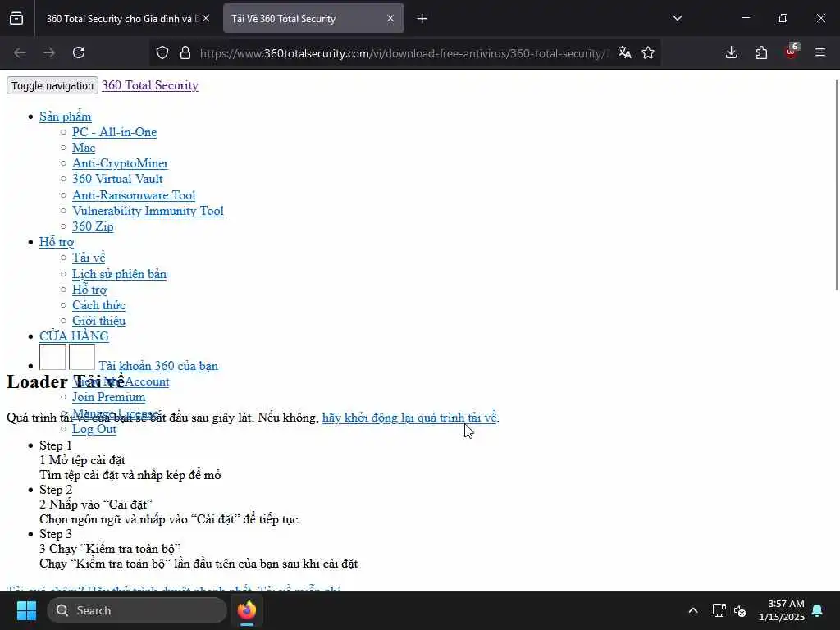Open the Join Premium link
This screenshot has height=630, width=840.
click(109, 397)
